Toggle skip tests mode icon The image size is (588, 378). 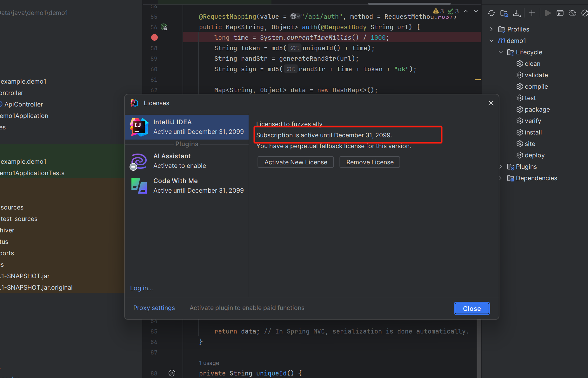click(x=585, y=13)
